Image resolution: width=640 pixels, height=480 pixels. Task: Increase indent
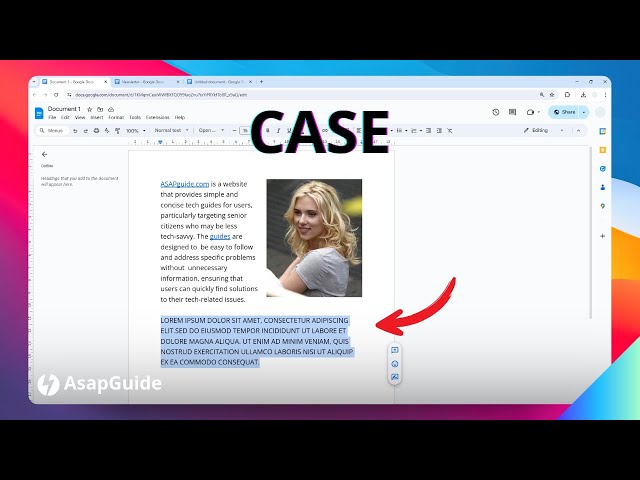(x=439, y=131)
